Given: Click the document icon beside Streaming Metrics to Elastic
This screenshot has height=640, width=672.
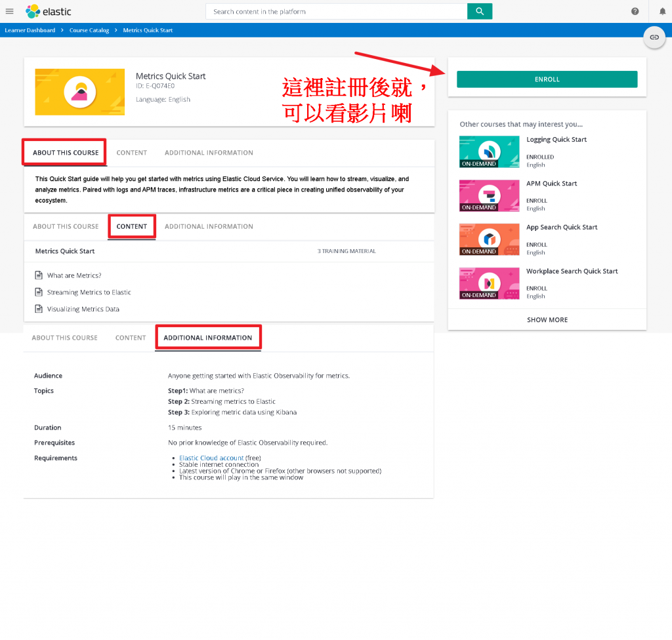Looking at the screenshot, I should [39, 292].
